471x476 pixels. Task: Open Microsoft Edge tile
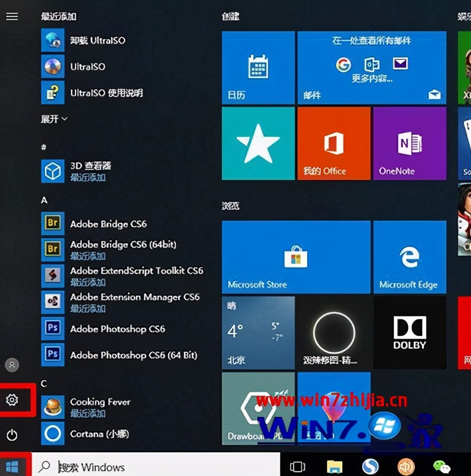[409, 257]
